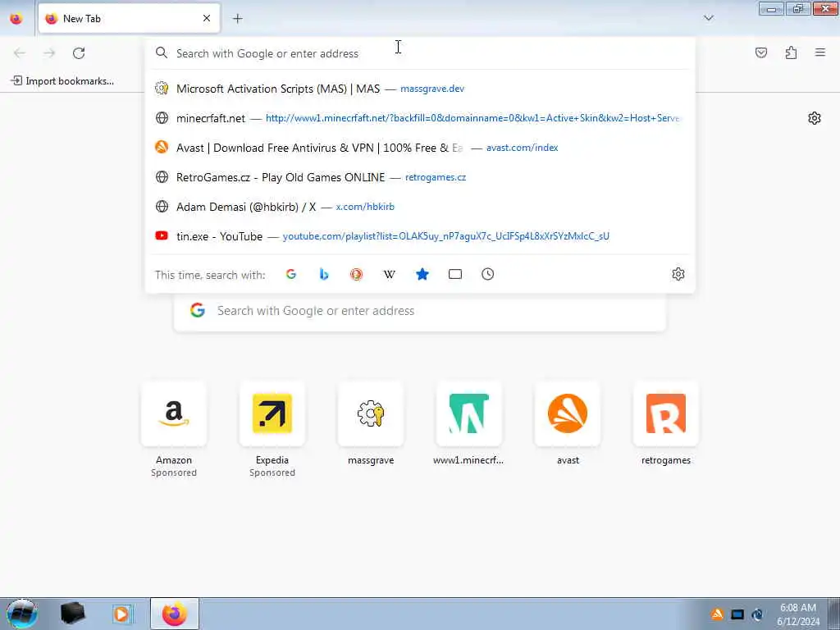Image resolution: width=840 pixels, height=630 pixels.
Task: Click the Firefox View icon
Action: coord(16,18)
